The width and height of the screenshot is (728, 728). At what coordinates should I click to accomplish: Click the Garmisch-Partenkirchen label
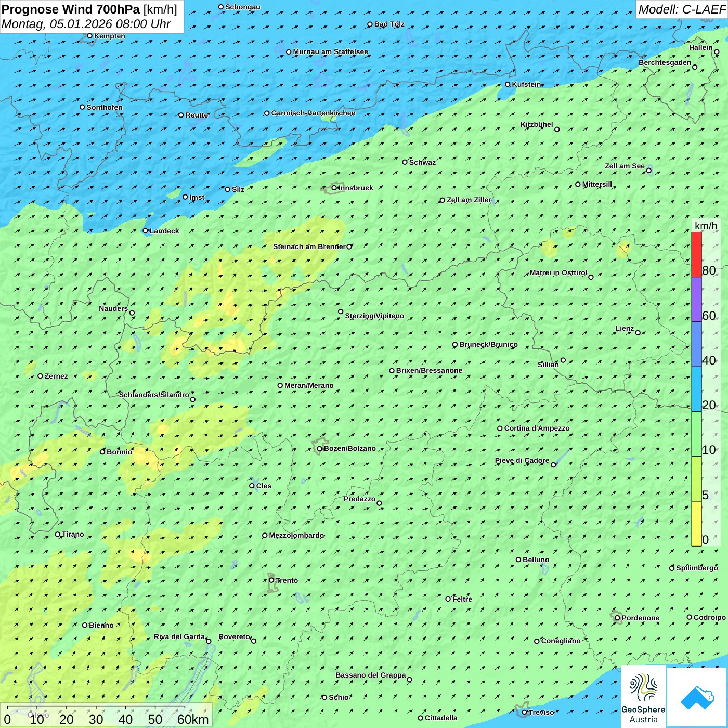[313, 113]
